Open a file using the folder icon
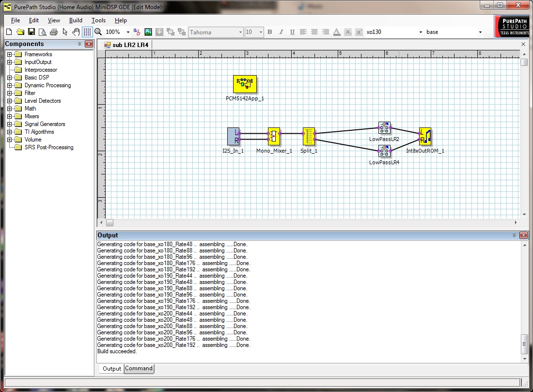Image resolution: width=533 pixels, height=392 pixels. coord(20,32)
